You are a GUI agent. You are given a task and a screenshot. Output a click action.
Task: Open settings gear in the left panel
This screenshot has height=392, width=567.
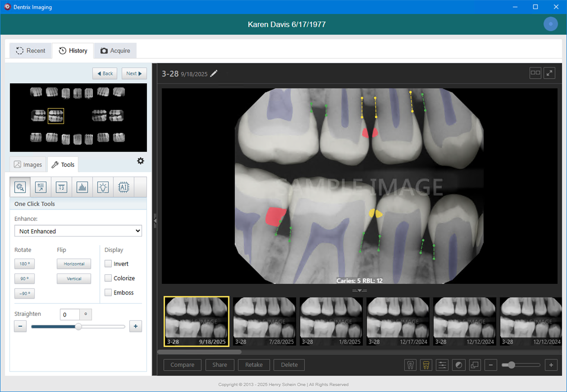click(x=141, y=161)
